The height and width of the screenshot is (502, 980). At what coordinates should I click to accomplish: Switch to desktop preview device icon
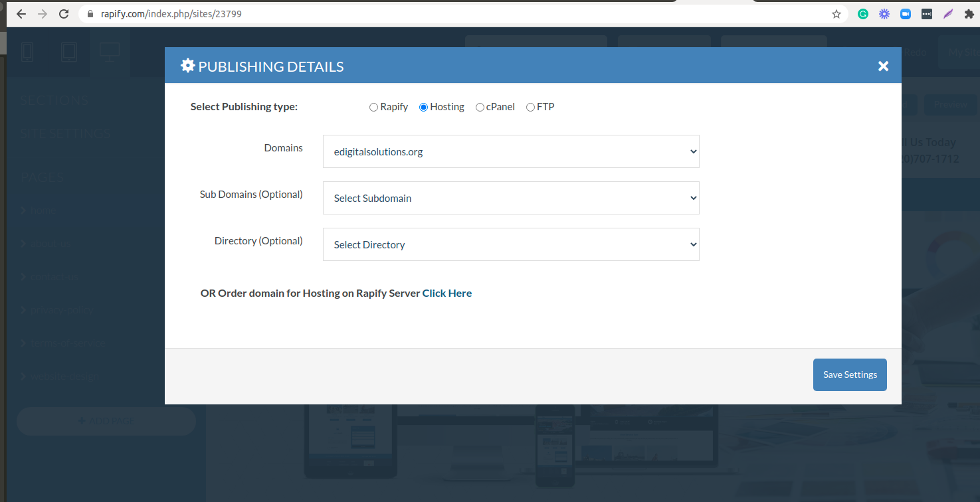point(110,52)
